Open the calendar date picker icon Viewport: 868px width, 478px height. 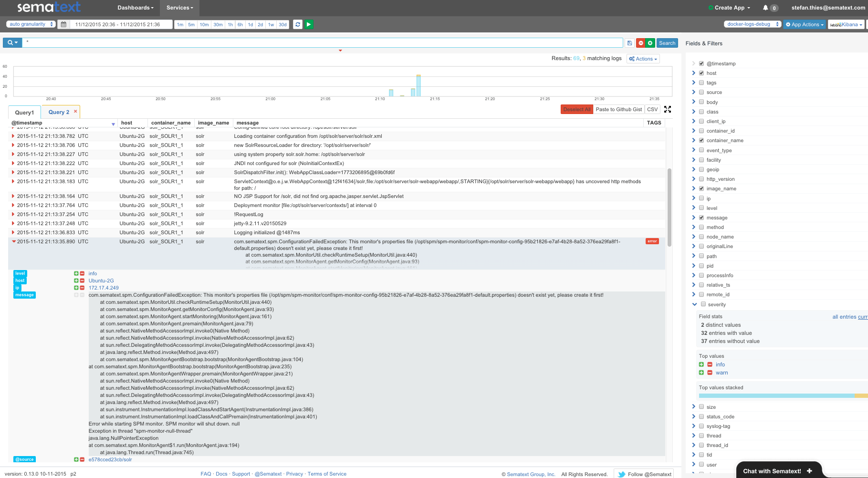click(x=63, y=24)
